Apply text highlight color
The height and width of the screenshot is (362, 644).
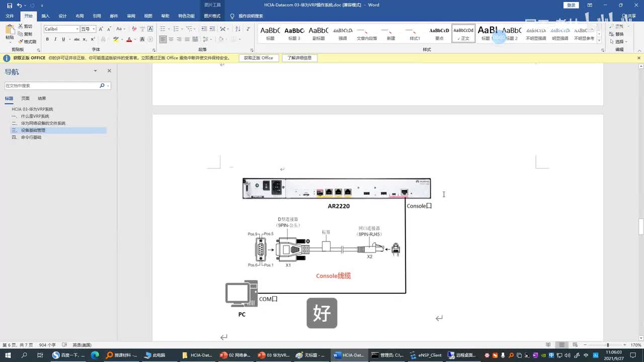click(116, 39)
